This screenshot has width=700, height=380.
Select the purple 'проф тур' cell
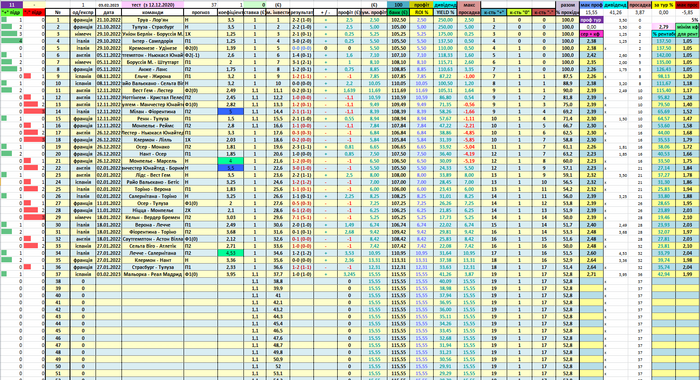592,20
